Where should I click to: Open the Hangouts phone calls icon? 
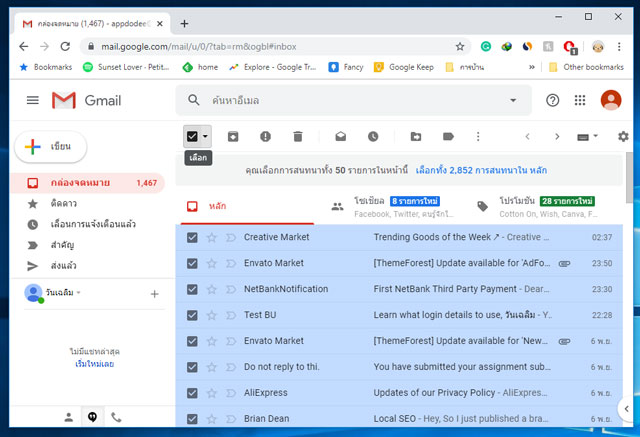[x=116, y=417]
